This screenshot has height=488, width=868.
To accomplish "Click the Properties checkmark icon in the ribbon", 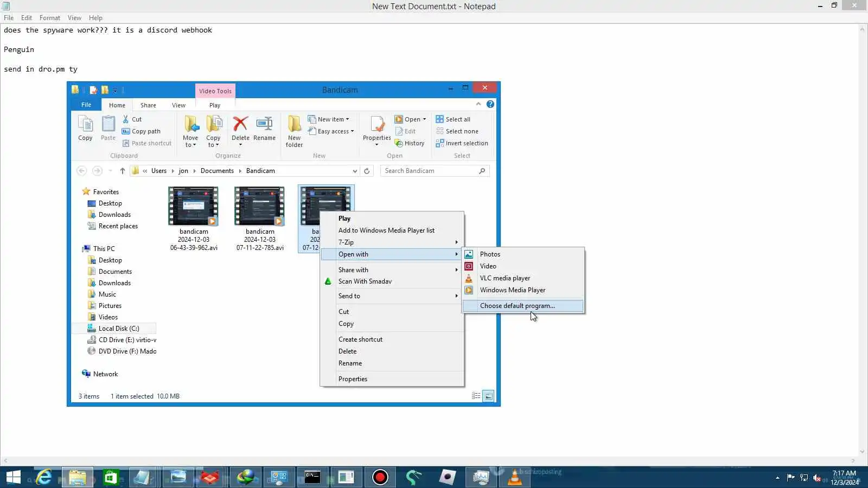I will (377, 124).
